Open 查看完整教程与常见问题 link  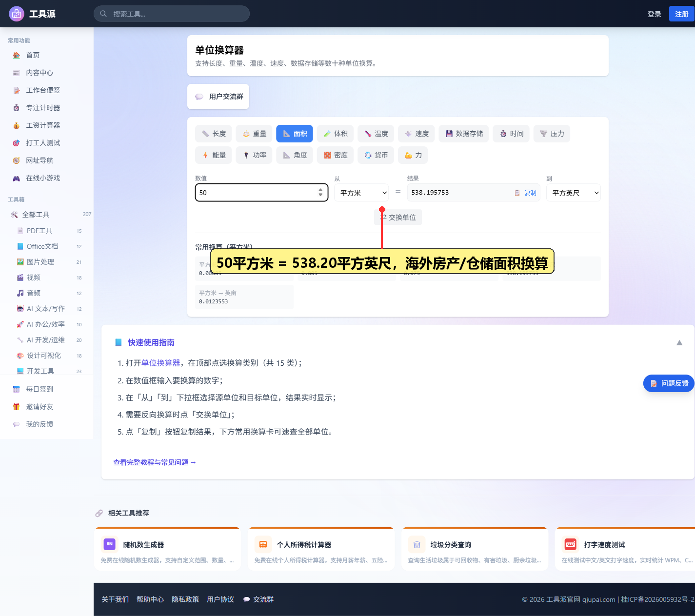(155, 462)
